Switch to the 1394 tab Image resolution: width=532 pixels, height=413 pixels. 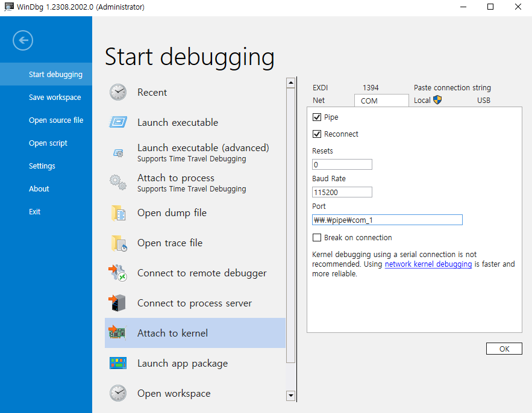pyautogui.click(x=371, y=87)
